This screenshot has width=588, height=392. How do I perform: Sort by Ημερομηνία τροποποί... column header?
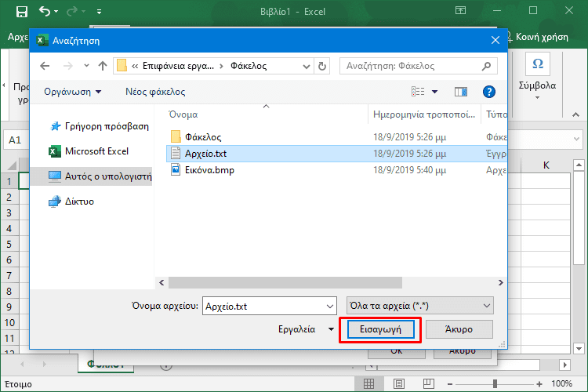[424, 114]
